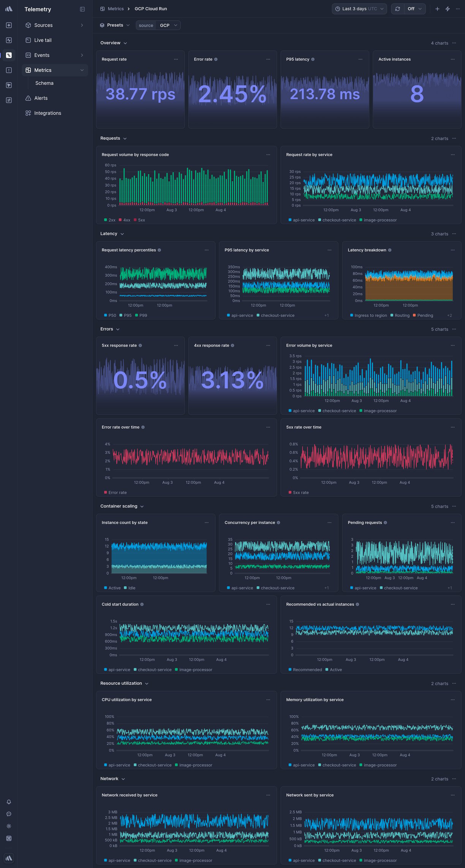Toggle the Error rate legend series
The image size is (465, 868).
click(x=115, y=492)
